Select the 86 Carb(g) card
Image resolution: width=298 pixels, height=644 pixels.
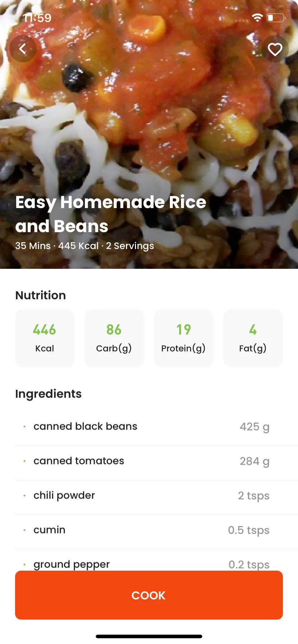114,338
